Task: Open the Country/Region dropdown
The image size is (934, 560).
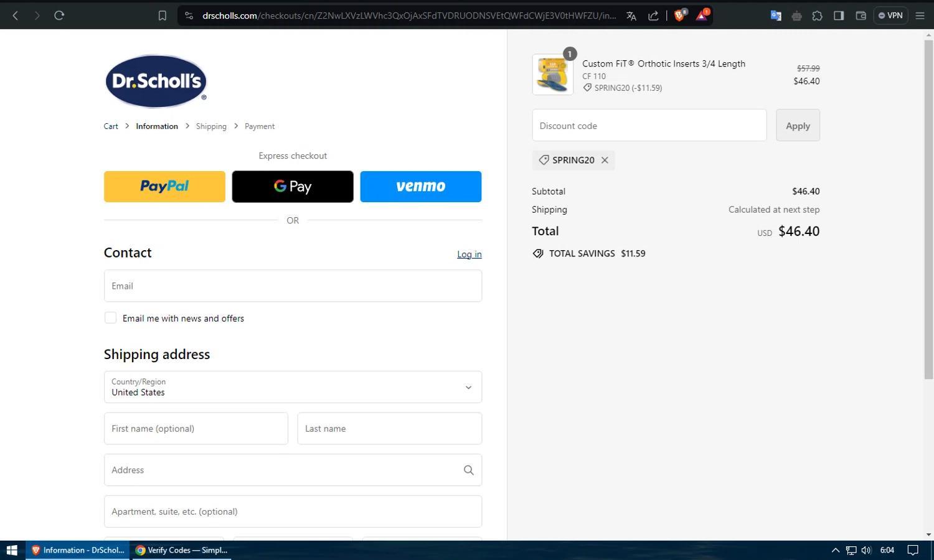Action: click(x=293, y=387)
